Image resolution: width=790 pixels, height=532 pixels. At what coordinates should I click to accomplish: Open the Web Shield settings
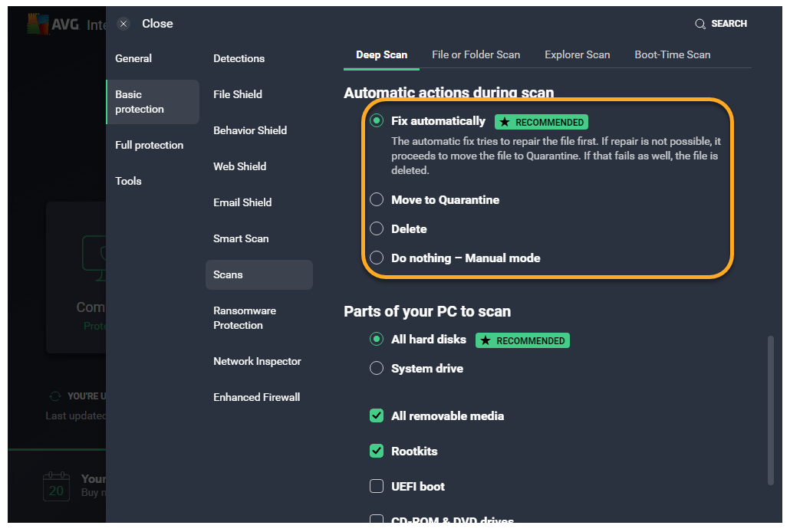coord(239,166)
